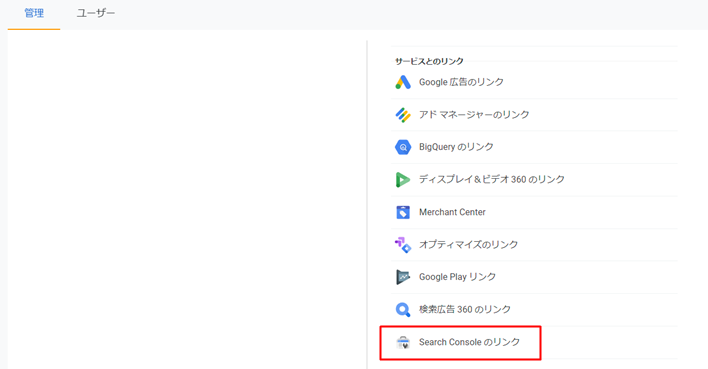This screenshot has width=708, height=369.
Task: Click the Merchant Center tag icon
Action: tap(403, 212)
